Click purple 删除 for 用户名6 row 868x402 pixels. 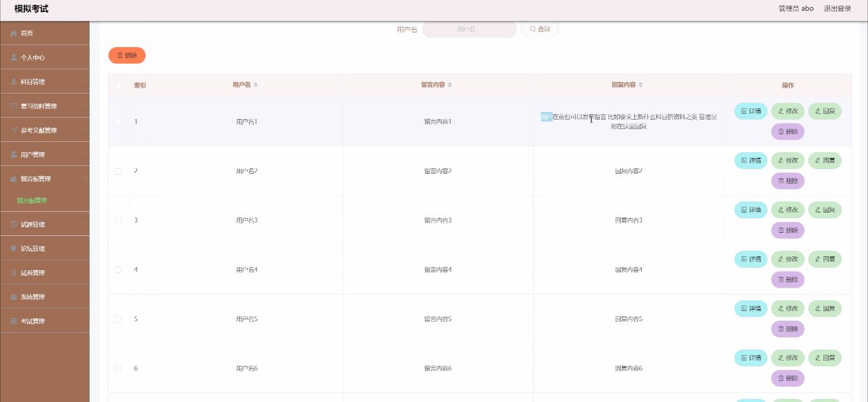pyautogui.click(x=788, y=378)
